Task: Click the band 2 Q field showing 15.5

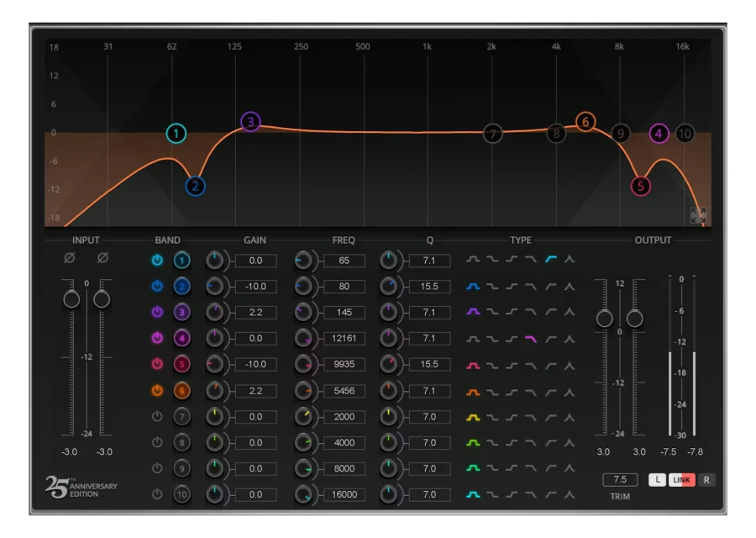Action: pyautogui.click(x=429, y=287)
